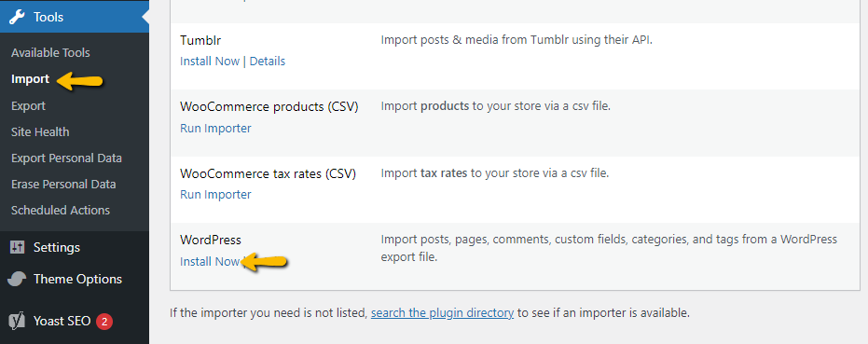Open the Tools menu
Screen dimensions: 868x344
(75, 17)
